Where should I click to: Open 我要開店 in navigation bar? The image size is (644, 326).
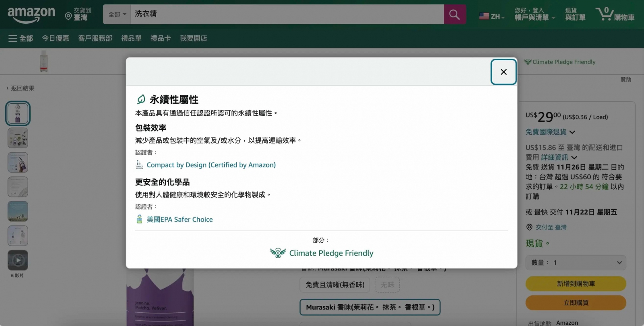194,38
